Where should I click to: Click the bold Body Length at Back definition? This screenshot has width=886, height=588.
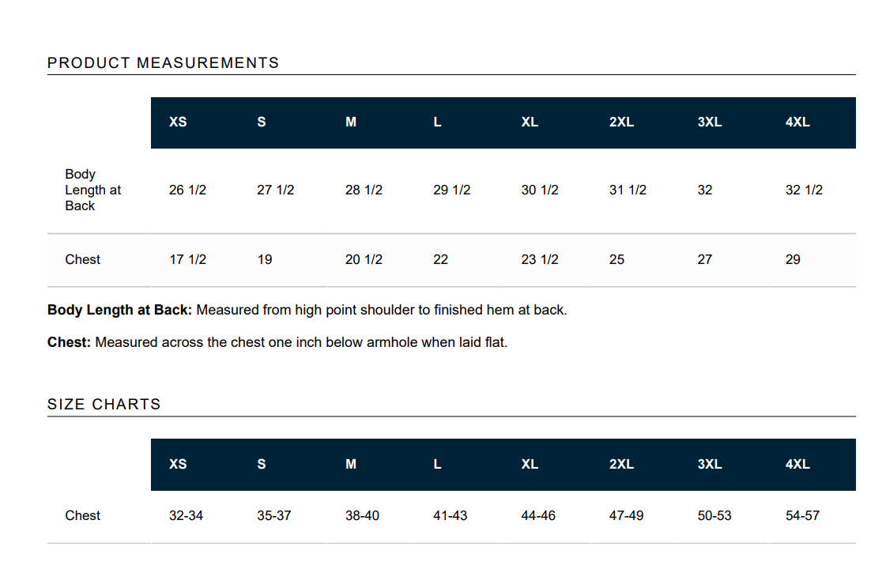pos(120,310)
